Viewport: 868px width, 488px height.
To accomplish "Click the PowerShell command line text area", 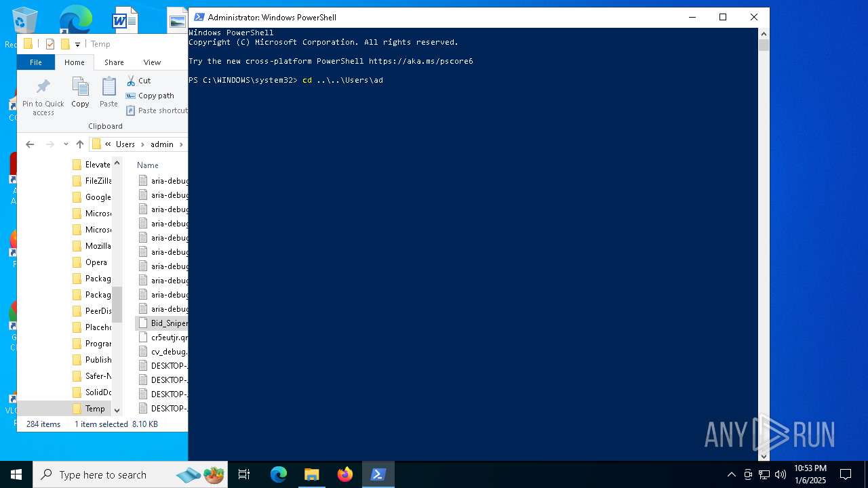I will pos(473,244).
